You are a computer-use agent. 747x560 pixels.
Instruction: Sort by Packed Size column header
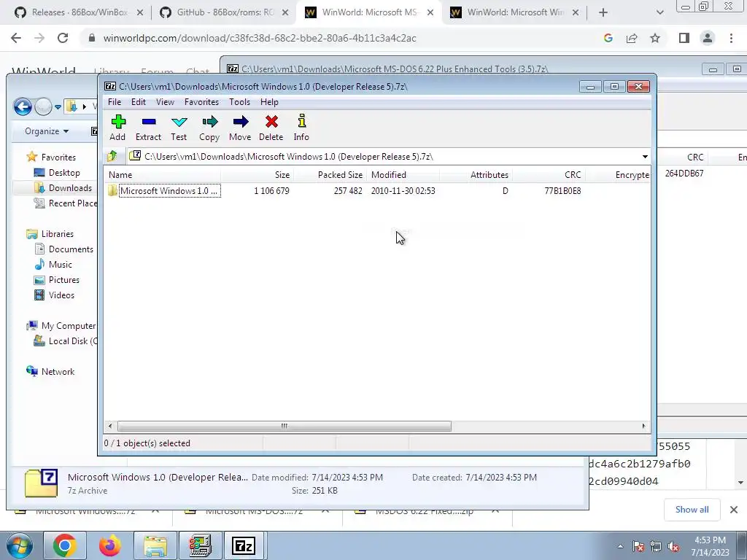point(330,175)
